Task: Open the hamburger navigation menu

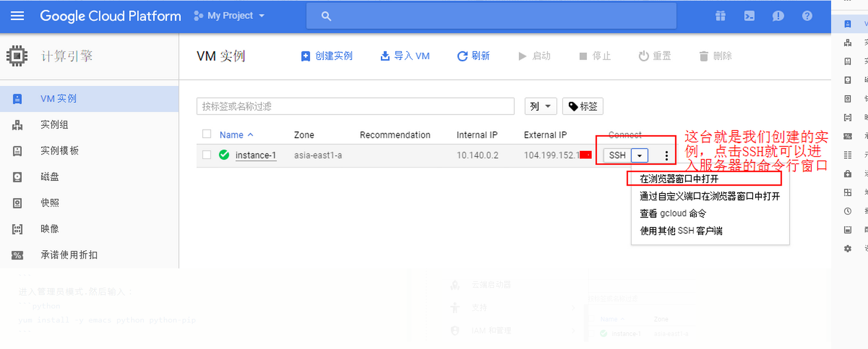Action: 17,16
